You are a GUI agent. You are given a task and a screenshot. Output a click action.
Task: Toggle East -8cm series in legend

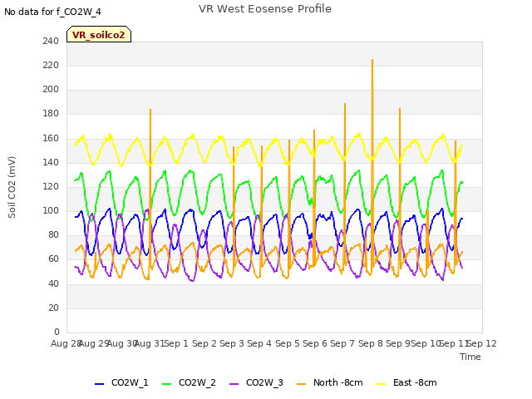(407, 382)
